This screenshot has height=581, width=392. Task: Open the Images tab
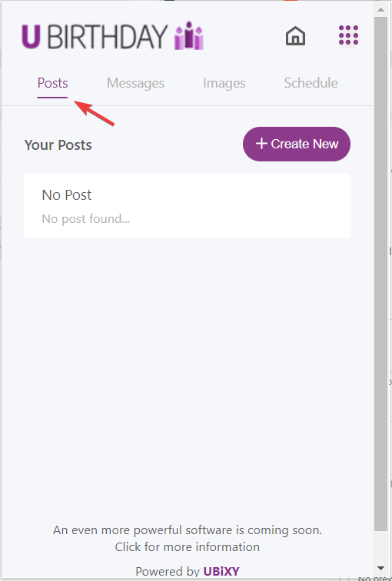pos(224,83)
